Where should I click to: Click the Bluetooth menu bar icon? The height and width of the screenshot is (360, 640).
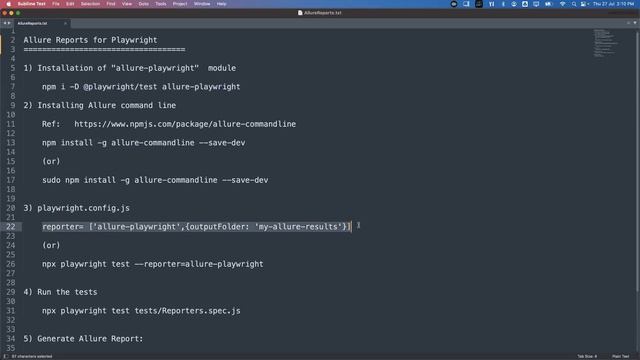(x=503, y=4)
